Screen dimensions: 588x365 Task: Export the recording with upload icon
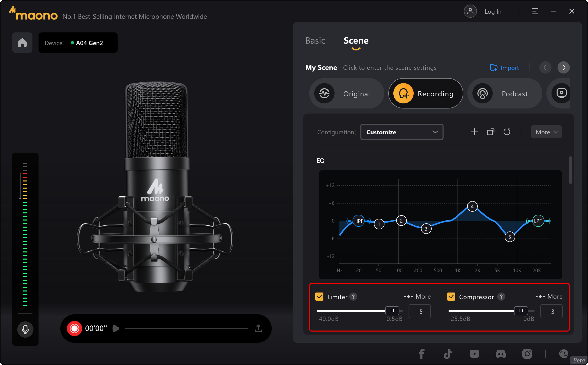point(259,328)
